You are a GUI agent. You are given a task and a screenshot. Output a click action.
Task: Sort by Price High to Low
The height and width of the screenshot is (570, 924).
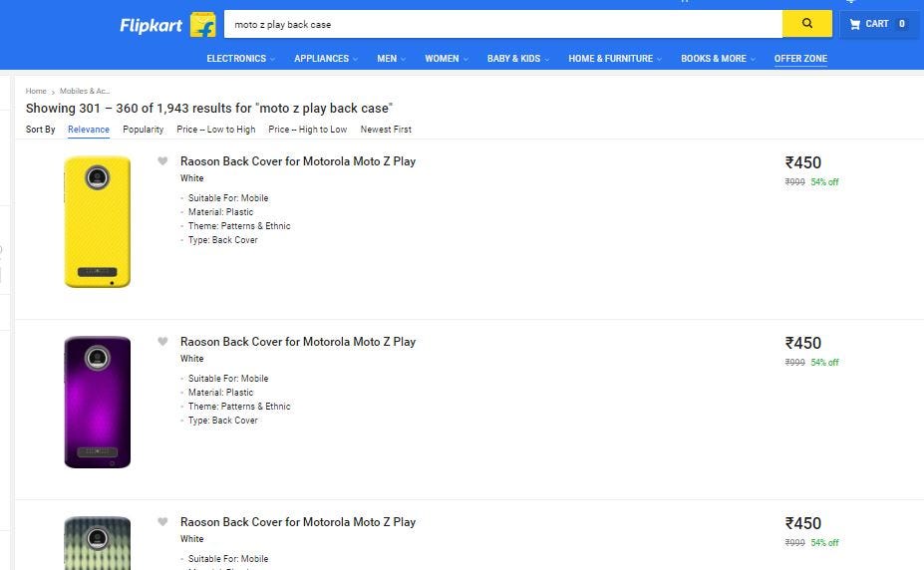click(x=308, y=129)
